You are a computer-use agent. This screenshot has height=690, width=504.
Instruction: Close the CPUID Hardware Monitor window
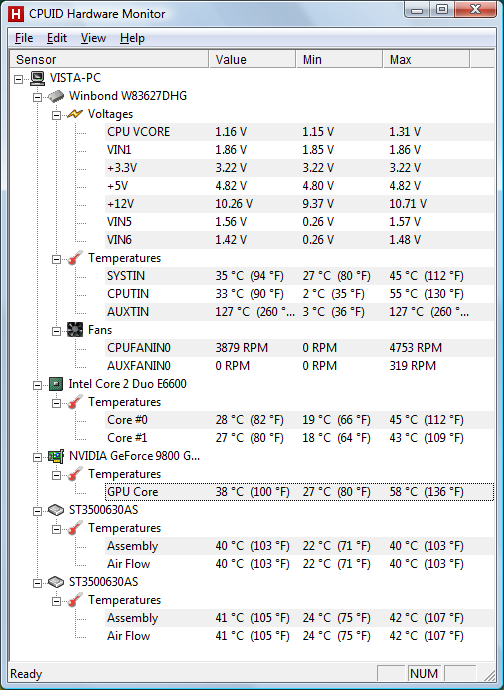point(475,10)
